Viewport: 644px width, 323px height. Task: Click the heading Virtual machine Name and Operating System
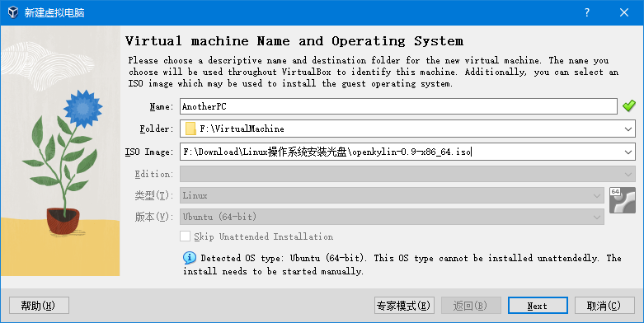[294, 41]
